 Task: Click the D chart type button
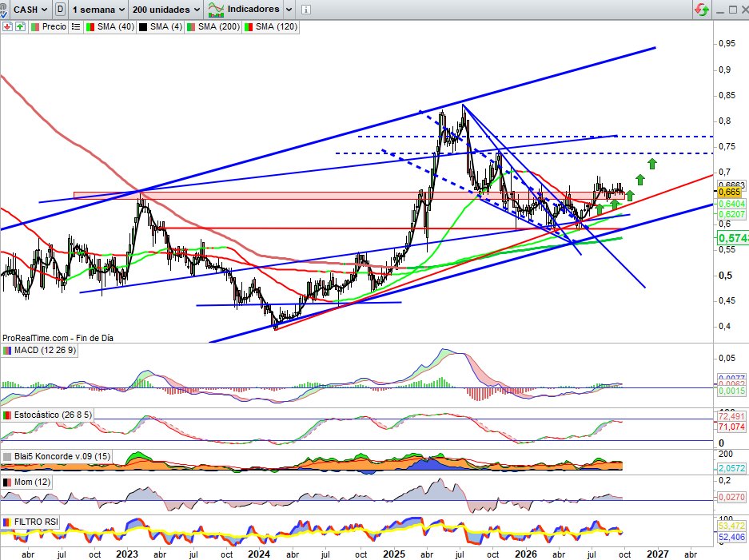click(x=60, y=9)
